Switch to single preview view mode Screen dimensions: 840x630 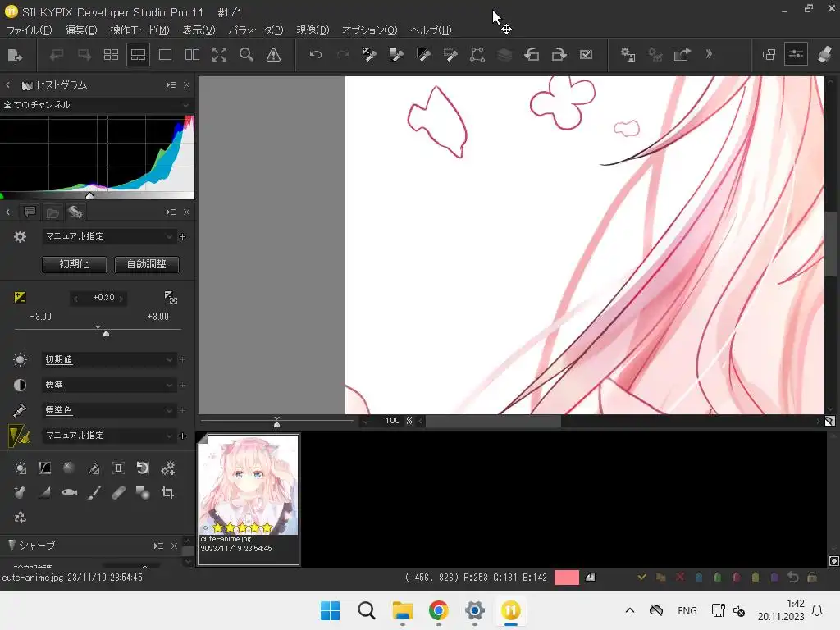[165, 55]
